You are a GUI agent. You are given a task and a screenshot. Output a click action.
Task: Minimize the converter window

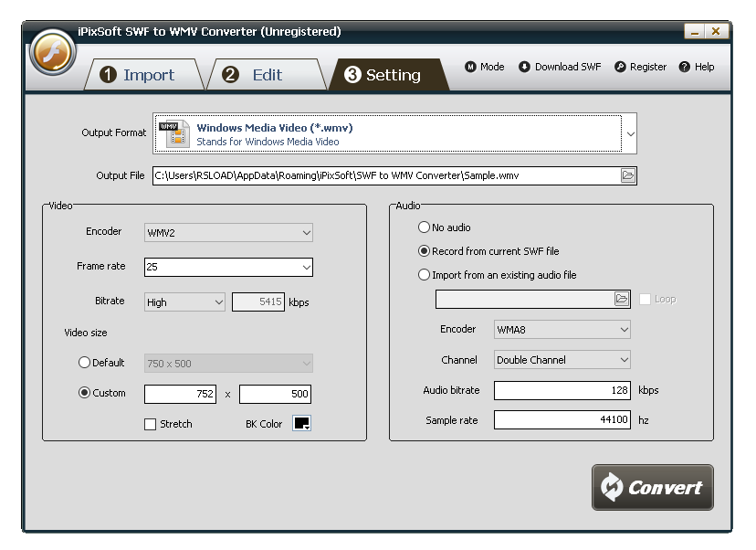click(x=695, y=31)
